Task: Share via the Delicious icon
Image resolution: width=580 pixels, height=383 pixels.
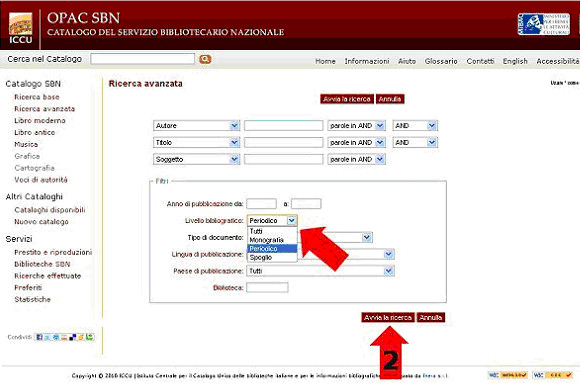Action: (72, 337)
